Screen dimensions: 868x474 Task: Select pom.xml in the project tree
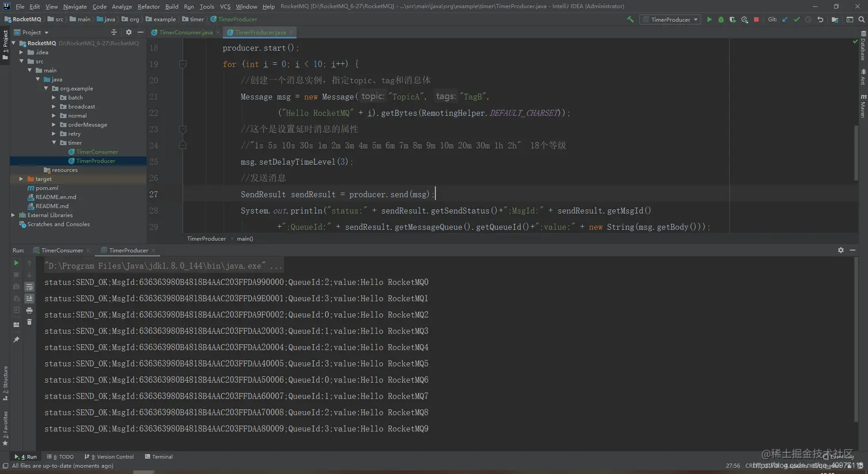[x=46, y=188]
